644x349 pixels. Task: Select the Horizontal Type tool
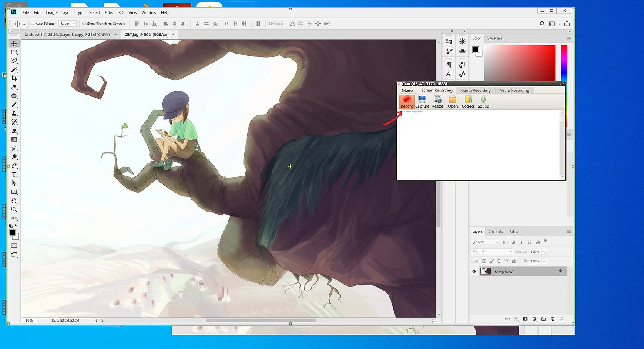14,174
